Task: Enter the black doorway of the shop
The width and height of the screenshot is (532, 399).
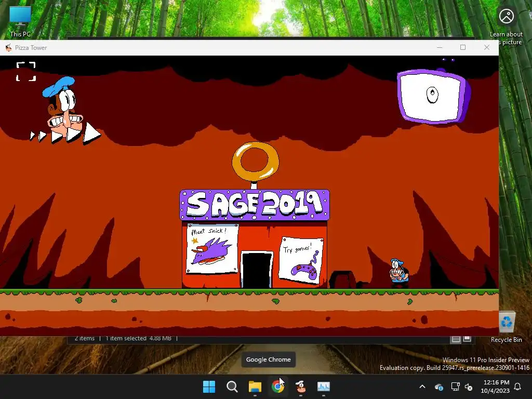Action: coord(257,270)
